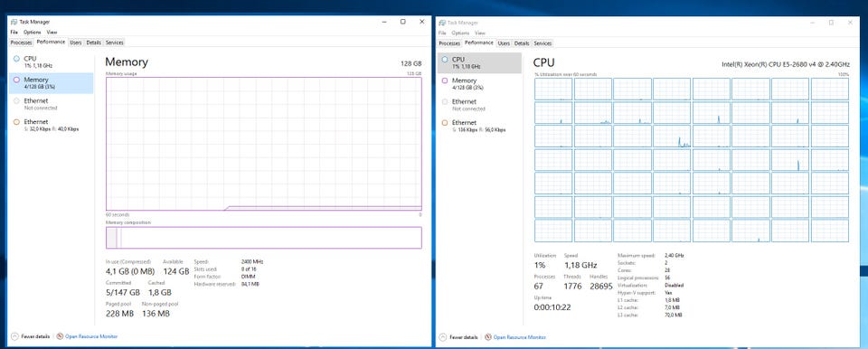Click the Task Manager title icon in the left window
The height and width of the screenshot is (349, 868).
click(x=14, y=23)
